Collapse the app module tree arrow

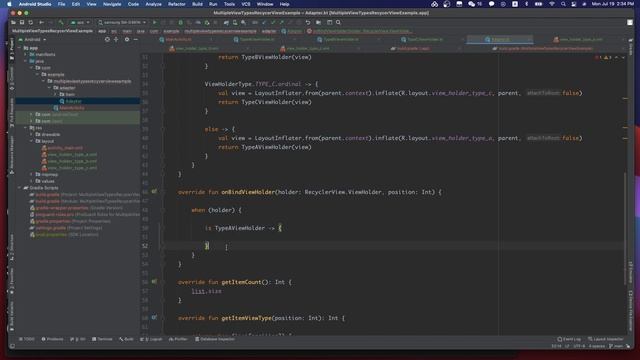(20, 48)
